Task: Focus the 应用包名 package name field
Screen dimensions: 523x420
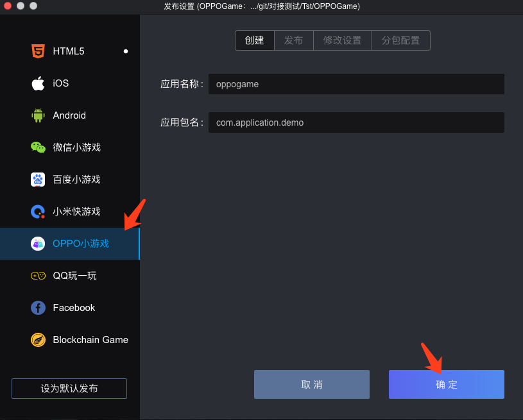Action: (x=356, y=122)
